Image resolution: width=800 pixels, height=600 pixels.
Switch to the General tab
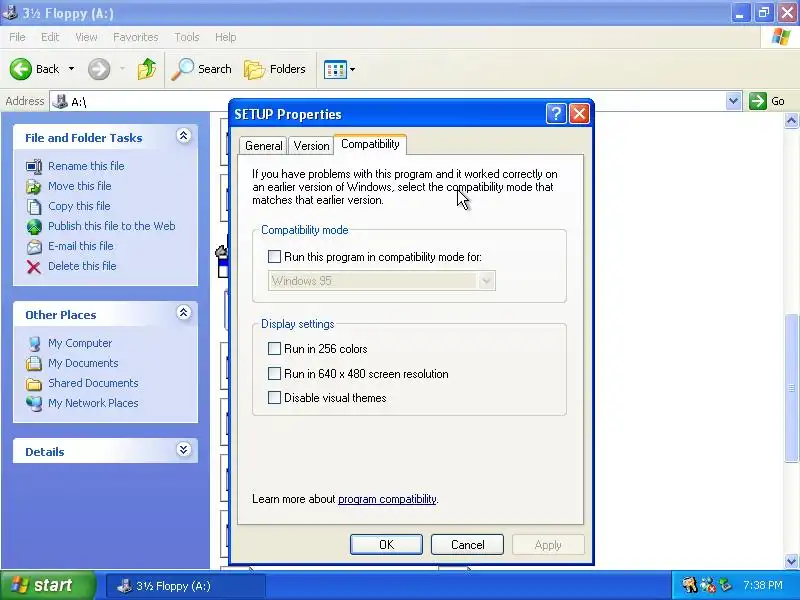[263, 145]
